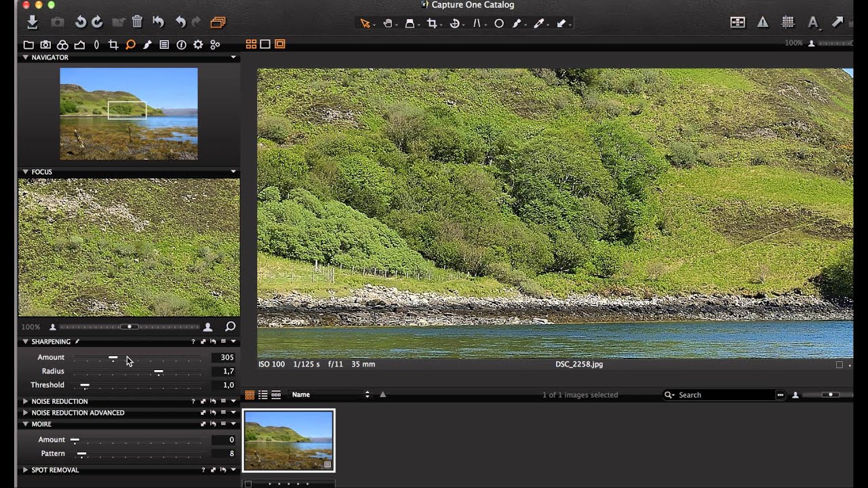Open Sharpening help question mark

[x=193, y=342]
